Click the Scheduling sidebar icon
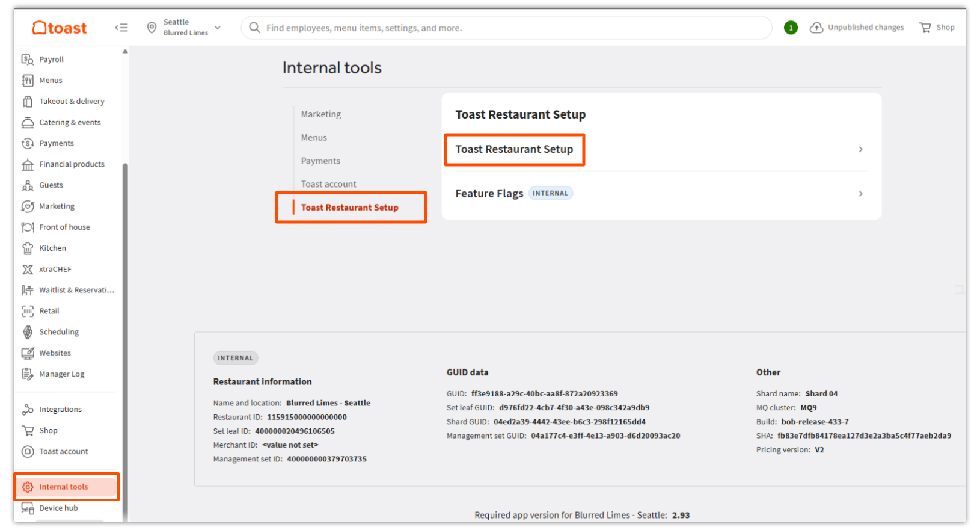 coord(28,332)
